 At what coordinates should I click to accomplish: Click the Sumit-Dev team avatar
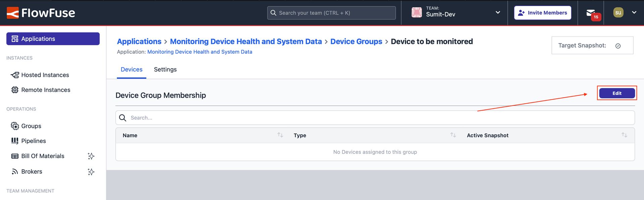click(417, 13)
